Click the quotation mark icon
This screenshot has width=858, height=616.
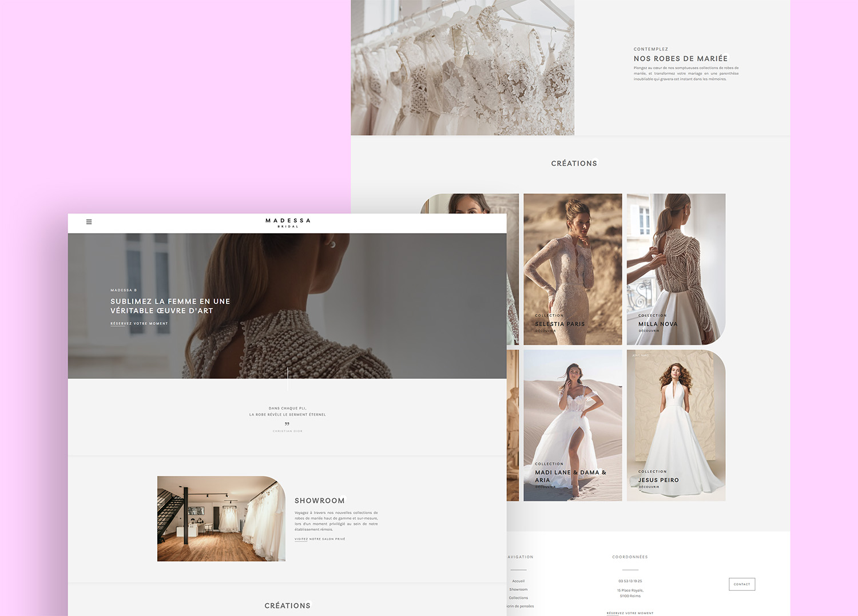[x=287, y=424]
